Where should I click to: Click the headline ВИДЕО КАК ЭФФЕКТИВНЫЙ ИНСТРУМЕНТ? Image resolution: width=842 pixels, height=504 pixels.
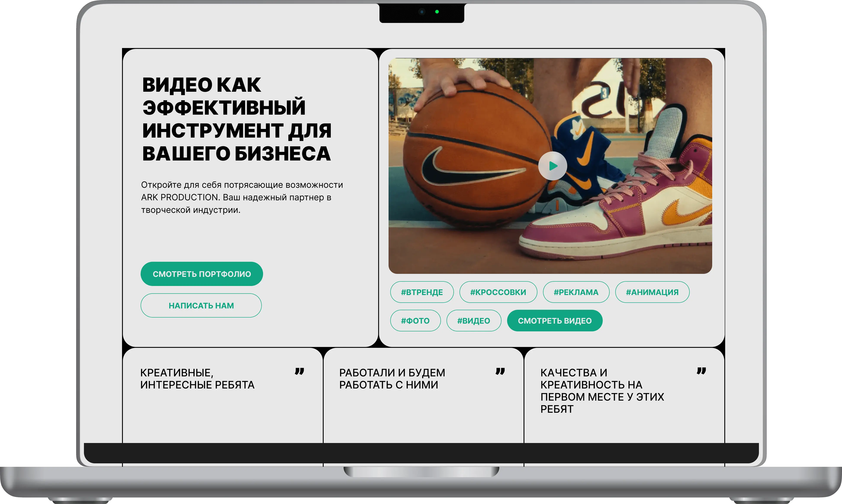pos(237,119)
